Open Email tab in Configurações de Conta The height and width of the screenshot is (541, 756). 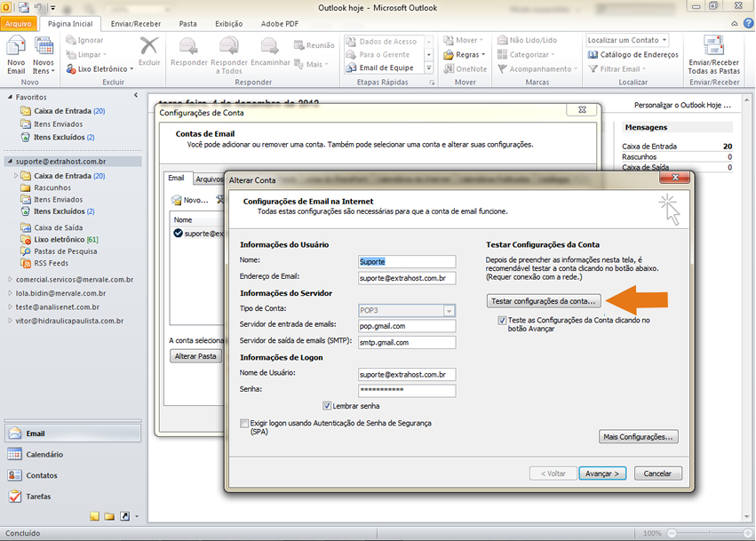[x=176, y=178]
